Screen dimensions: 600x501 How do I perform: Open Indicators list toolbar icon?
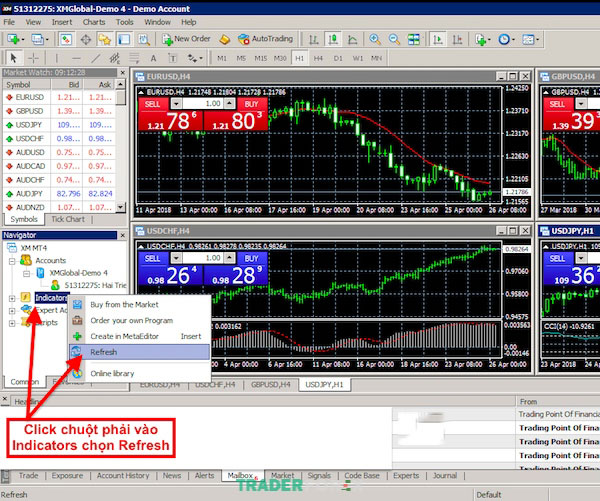click(x=482, y=39)
